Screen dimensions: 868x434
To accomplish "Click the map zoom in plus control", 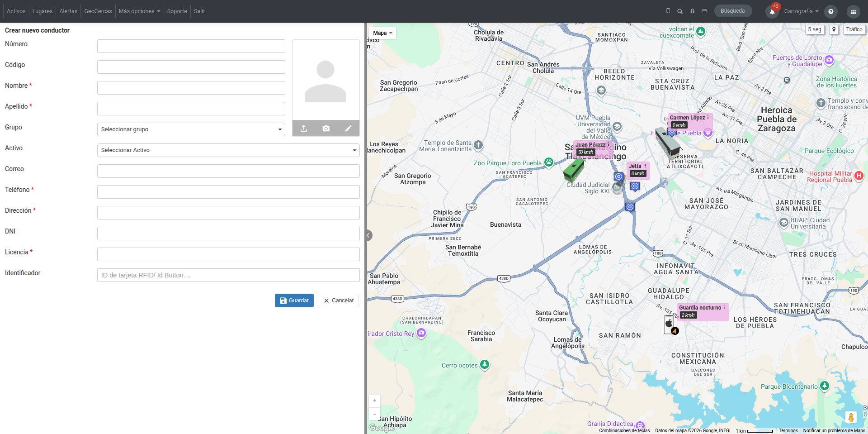I will (375, 401).
